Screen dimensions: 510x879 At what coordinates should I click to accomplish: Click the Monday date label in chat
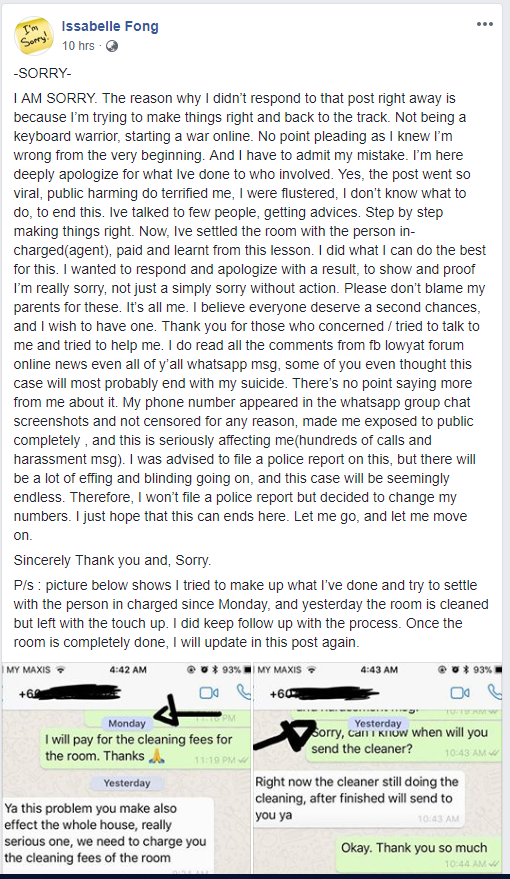[x=127, y=723]
